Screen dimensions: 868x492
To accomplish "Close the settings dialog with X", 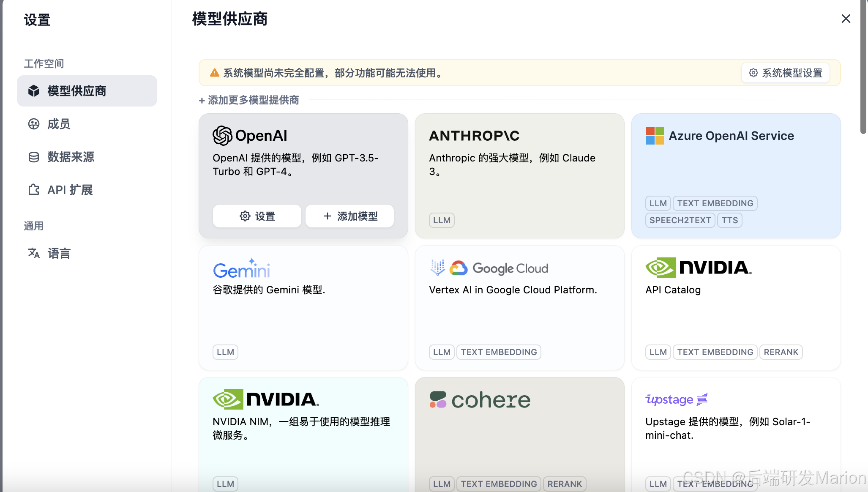I will 846,19.
